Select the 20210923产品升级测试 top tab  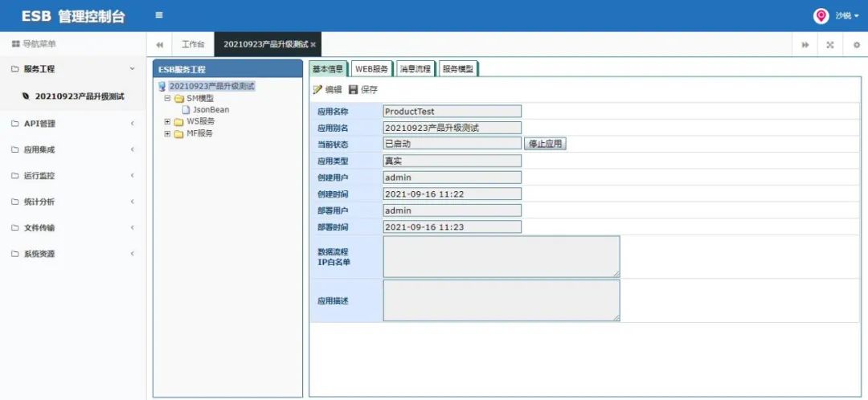point(266,44)
